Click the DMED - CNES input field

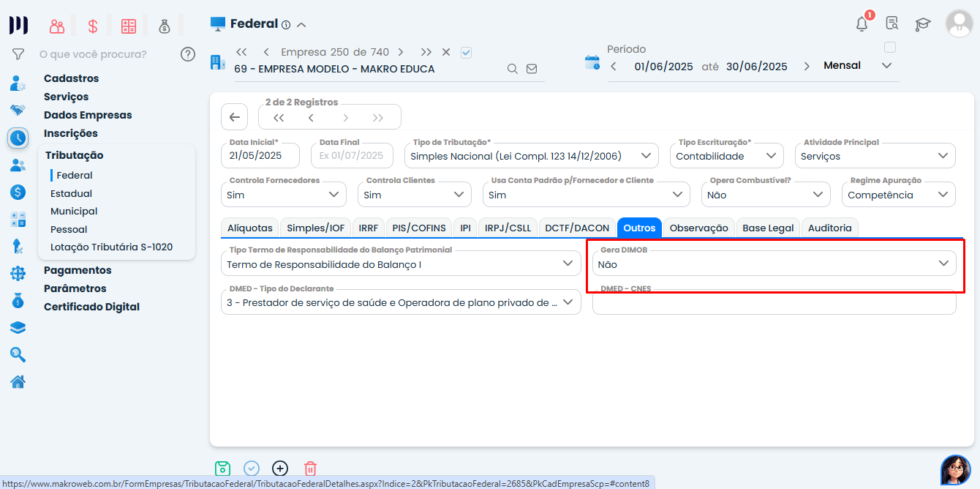(x=774, y=303)
